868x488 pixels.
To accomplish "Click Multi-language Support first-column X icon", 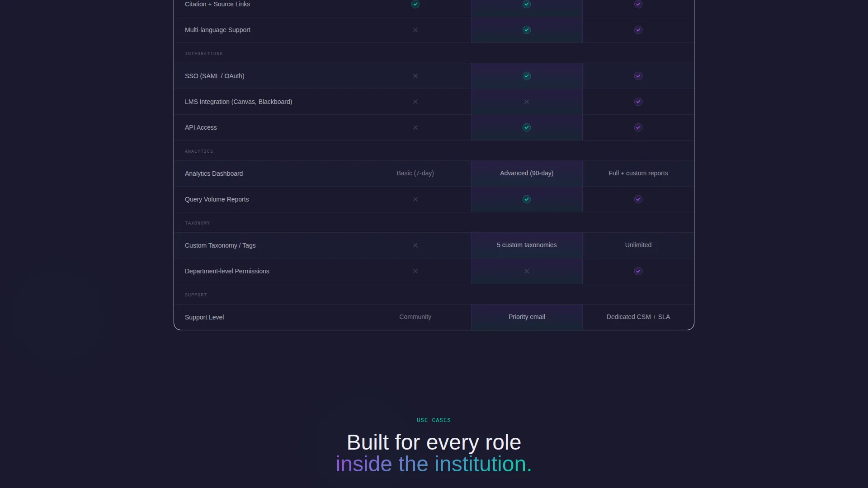I will (x=415, y=30).
